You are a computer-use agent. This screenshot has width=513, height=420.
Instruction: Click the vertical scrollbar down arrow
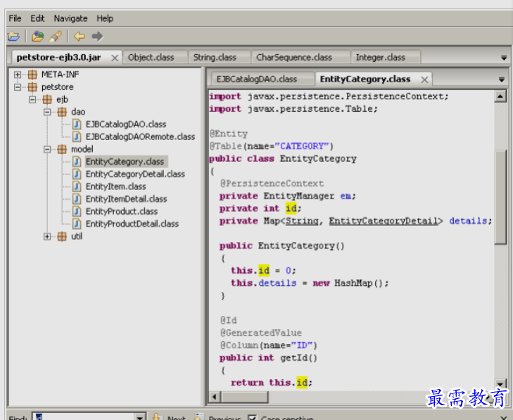[x=500, y=383]
